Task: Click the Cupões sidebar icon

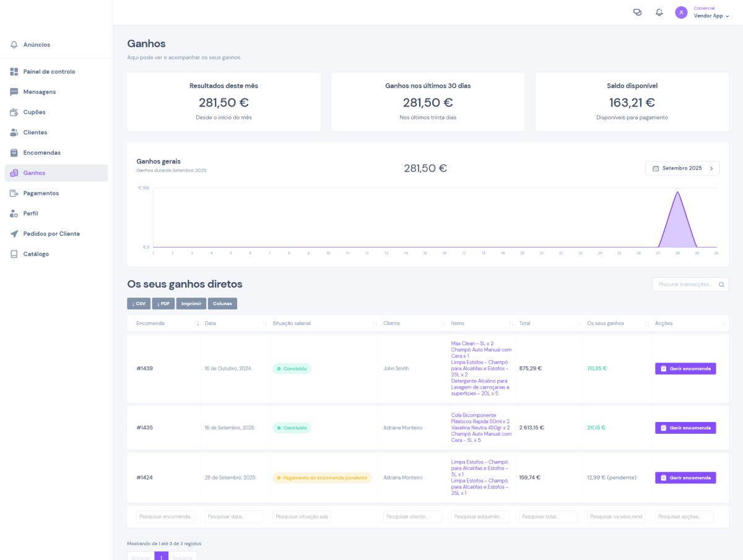Action: (x=15, y=111)
